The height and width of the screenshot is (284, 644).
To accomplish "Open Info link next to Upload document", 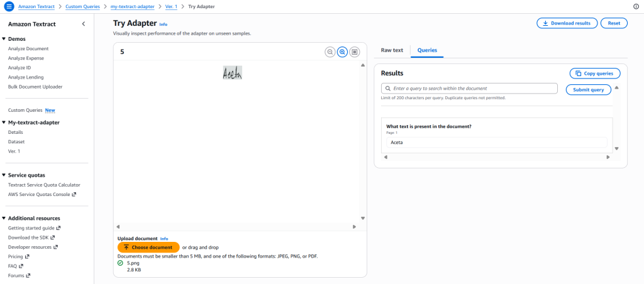I will click(x=164, y=239).
